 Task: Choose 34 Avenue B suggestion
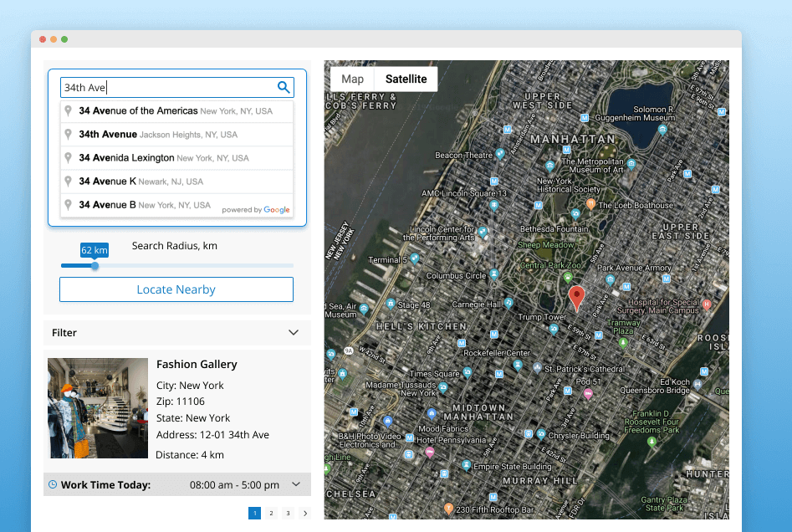176,205
